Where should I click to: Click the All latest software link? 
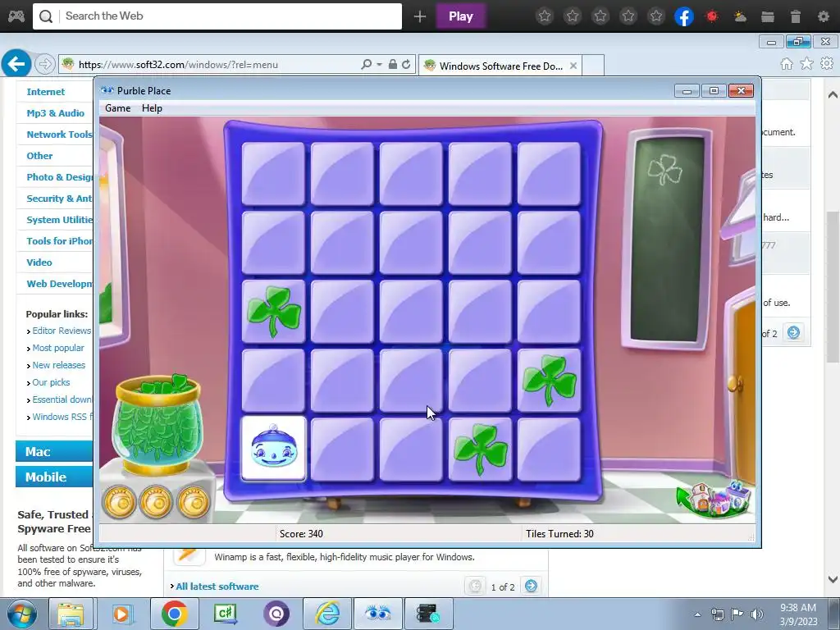(x=217, y=587)
